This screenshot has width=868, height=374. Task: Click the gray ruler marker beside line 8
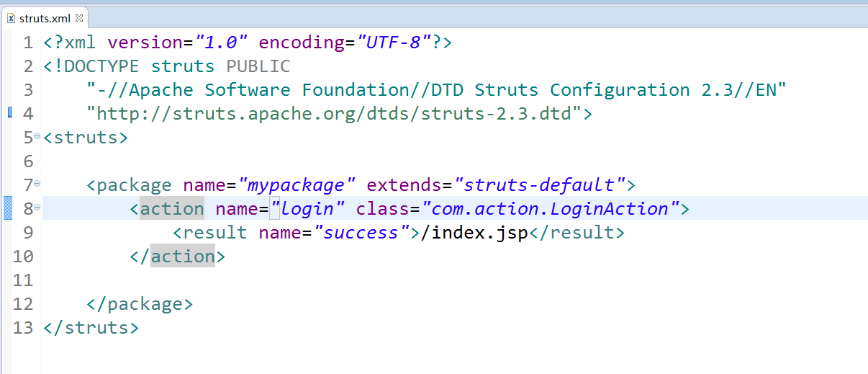pyautogui.click(x=9, y=208)
